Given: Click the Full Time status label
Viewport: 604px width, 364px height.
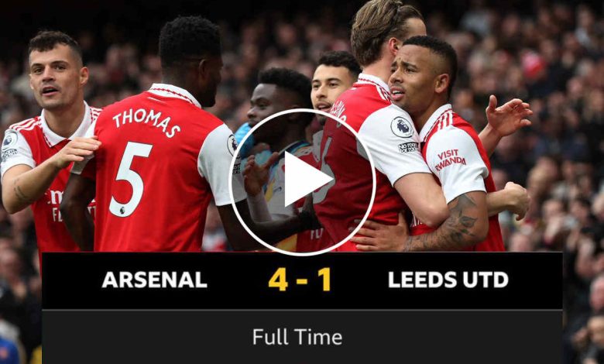Looking at the screenshot, I should [x=297, y=337].
